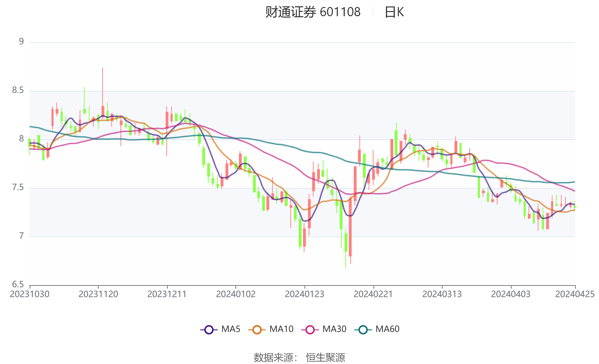Click the tallest red candlestick near 20231120

103,111
